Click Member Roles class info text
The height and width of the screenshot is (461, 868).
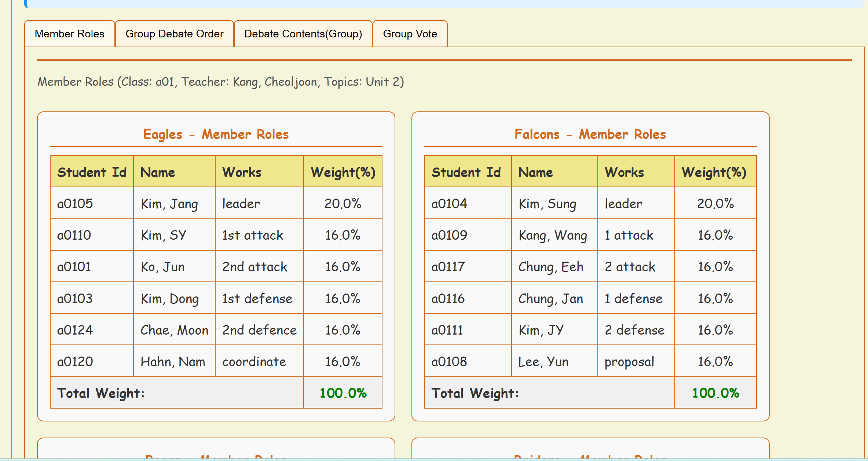pyautogui.click(x=221, y=81)
